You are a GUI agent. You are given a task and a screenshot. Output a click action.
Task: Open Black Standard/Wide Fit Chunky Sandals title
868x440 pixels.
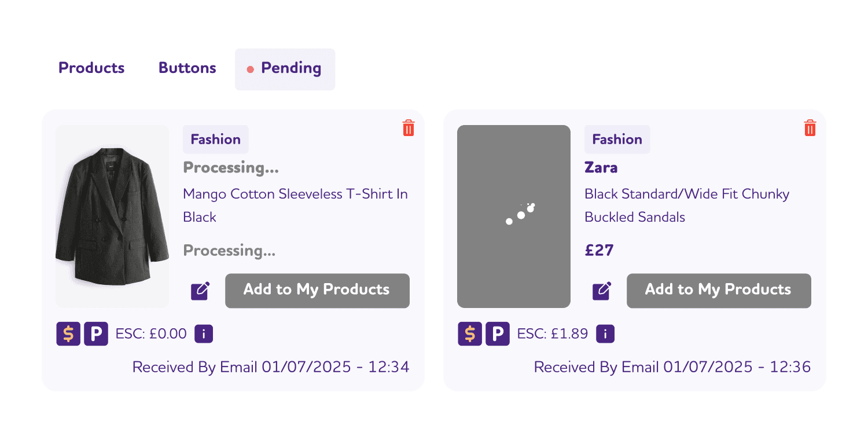pyautogui.click(x=687, y=206)
